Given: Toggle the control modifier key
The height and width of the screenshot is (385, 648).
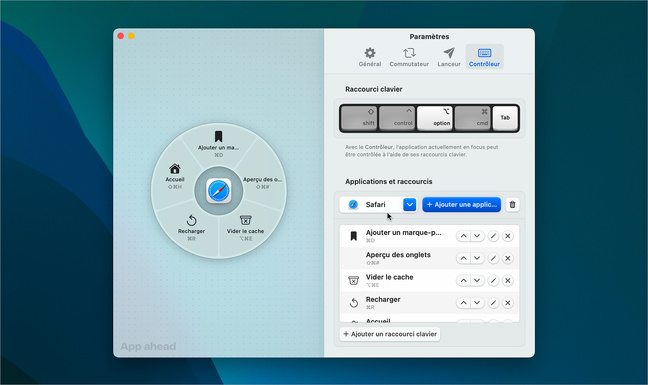Looking at the screenshot, I should coord(397,118).
